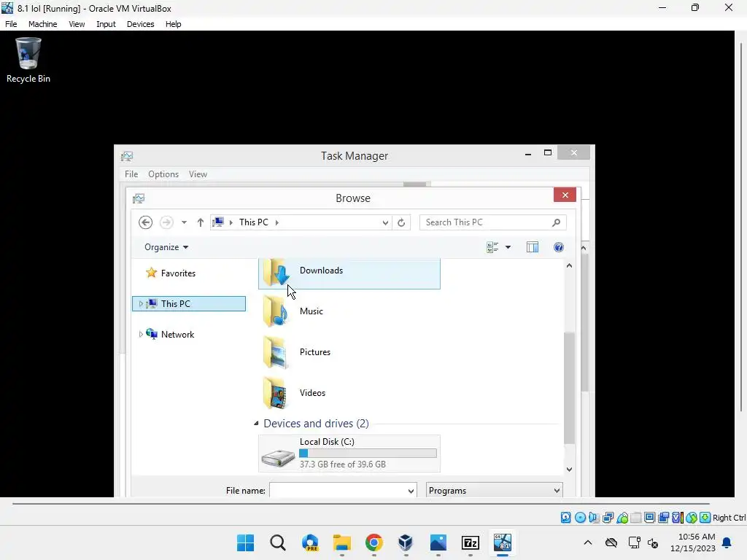Open the Recycle Bin desktop icon
Image resolution: width=747 pixels, height=560 pixels.
(x=28, y=60)
